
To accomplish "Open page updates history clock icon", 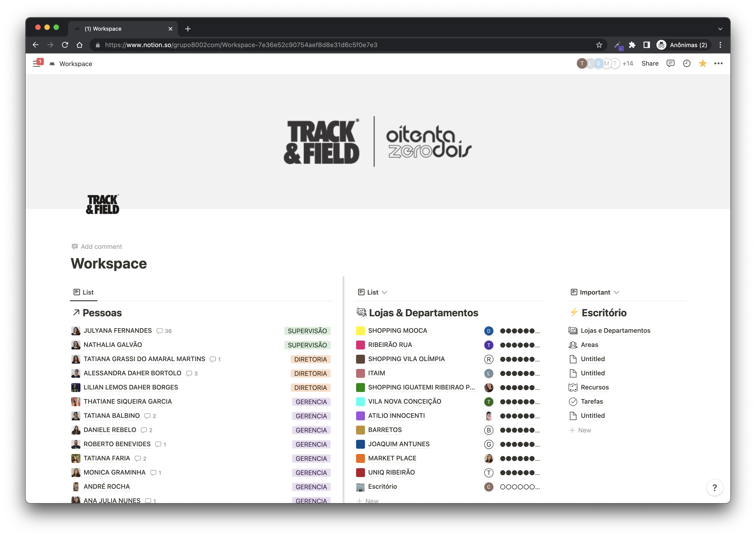I will pos(687,64).
